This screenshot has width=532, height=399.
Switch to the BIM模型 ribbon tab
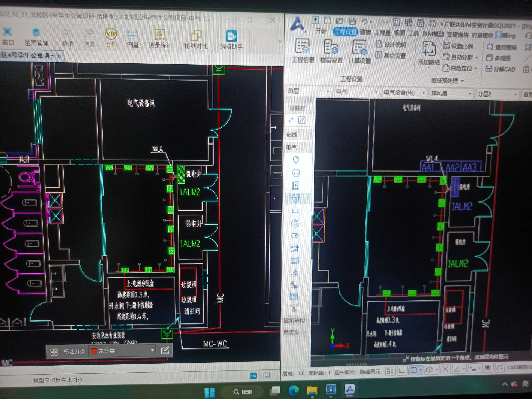point(433,34)
